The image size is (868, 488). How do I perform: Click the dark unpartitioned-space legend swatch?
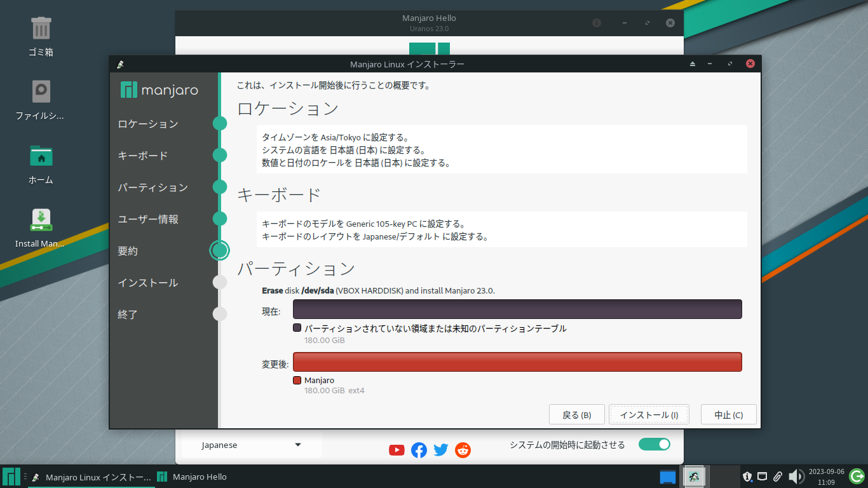[x=297, y=329]
